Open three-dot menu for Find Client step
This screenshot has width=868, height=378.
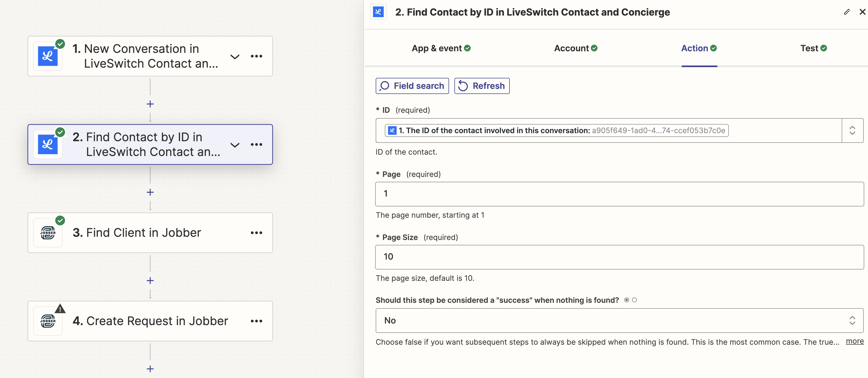(256, 232)
